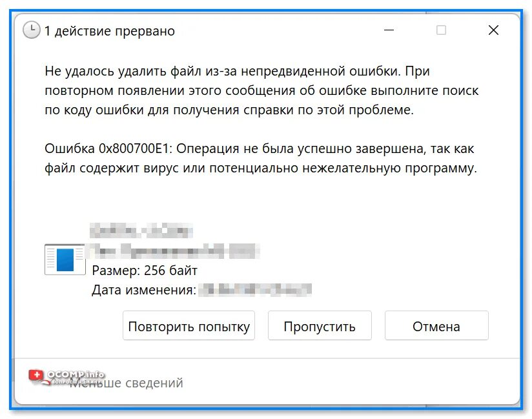Minimize the interrupted action dialog
532x419 pixels.
(389, 30)
